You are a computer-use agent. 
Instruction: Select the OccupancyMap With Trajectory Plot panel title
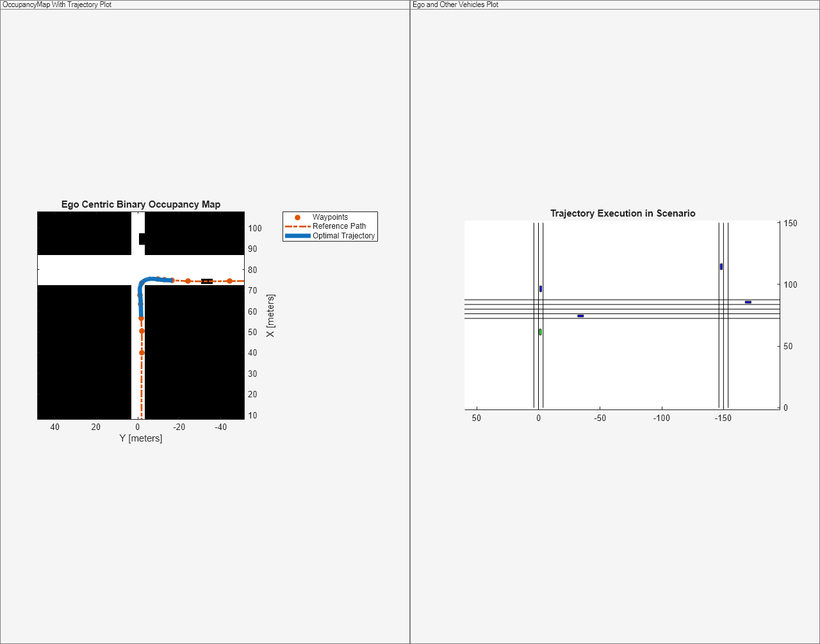click(x=57, y=4)
